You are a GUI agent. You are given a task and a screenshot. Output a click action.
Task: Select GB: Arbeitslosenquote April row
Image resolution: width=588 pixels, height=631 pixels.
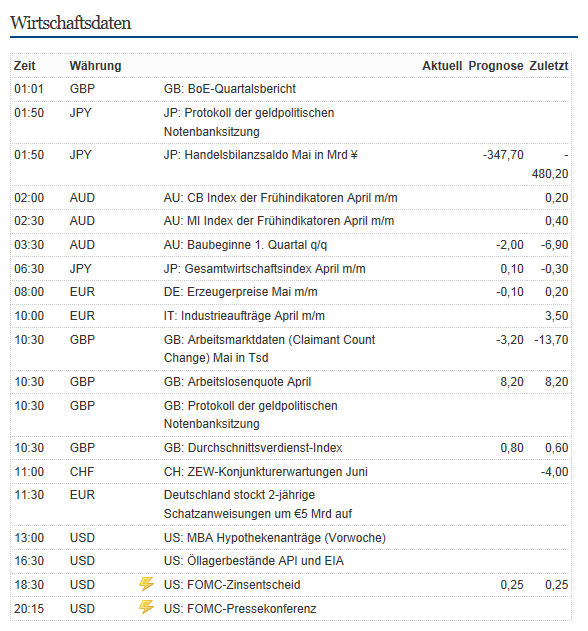[x=291, y=381]
